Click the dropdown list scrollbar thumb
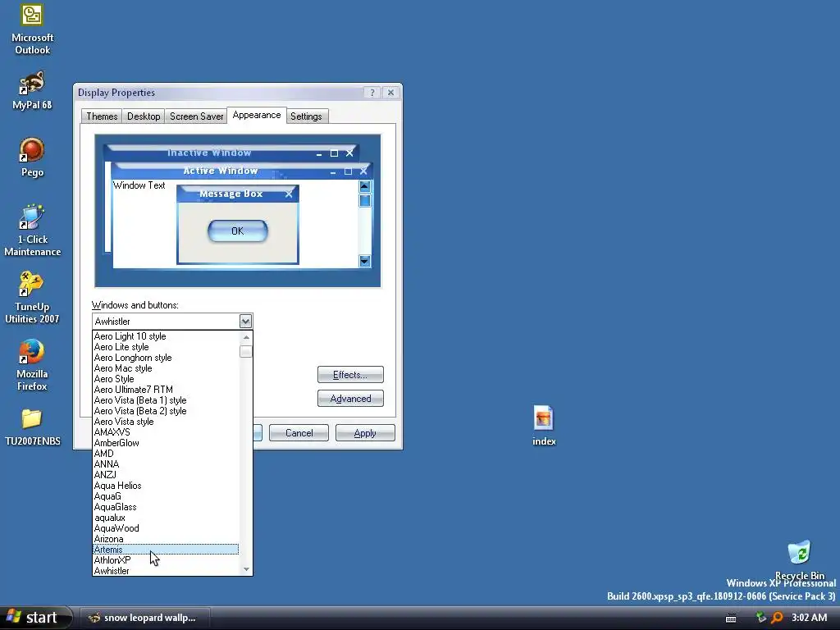The width and height of the screenshot is (840, 630). (x=246, y=351)
